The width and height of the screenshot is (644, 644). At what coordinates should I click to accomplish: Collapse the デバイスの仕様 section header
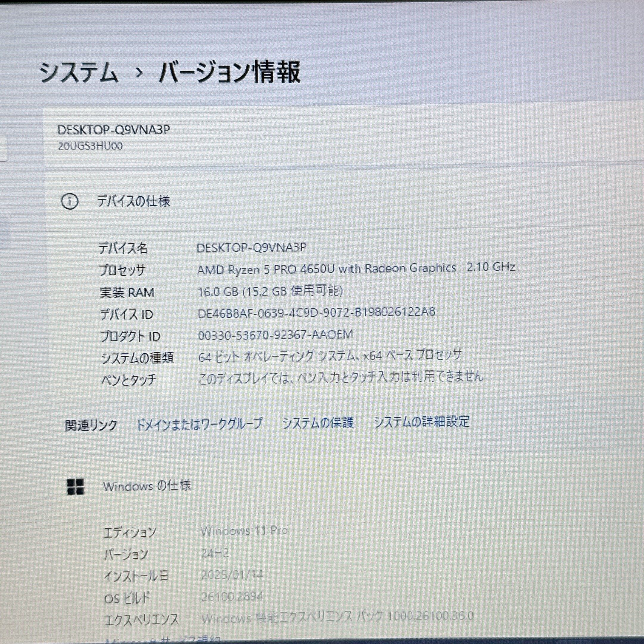click(x=133, y=201)
